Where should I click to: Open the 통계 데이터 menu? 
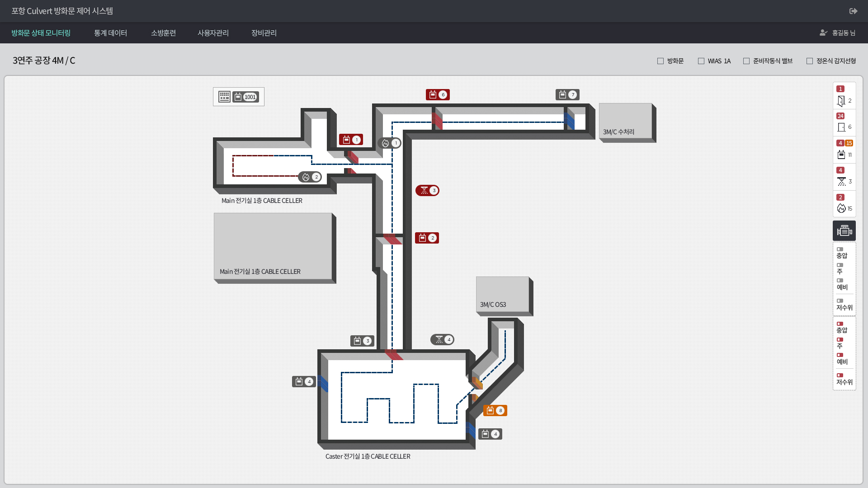coord(110,33)
